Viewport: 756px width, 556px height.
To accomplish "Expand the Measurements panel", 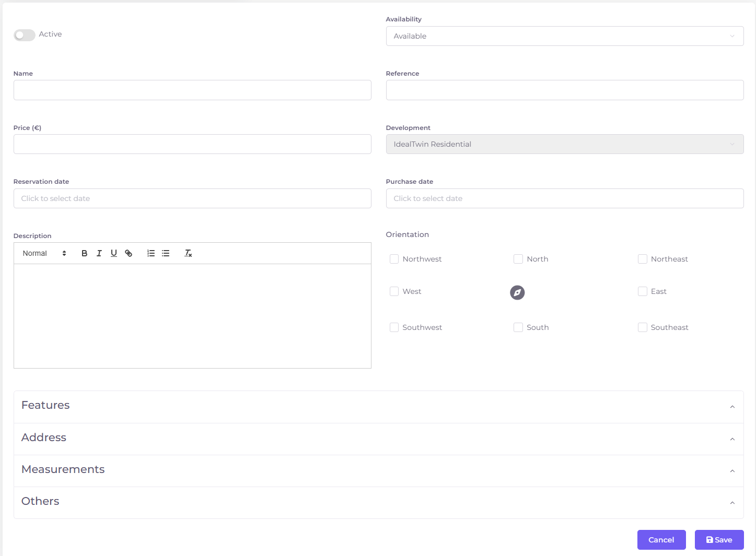I will pyautogui.click(x=378, y=470).
